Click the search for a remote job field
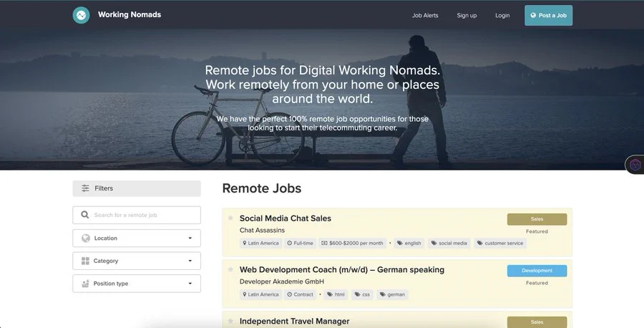Screen dimensions: 644x328 [143, 215]
